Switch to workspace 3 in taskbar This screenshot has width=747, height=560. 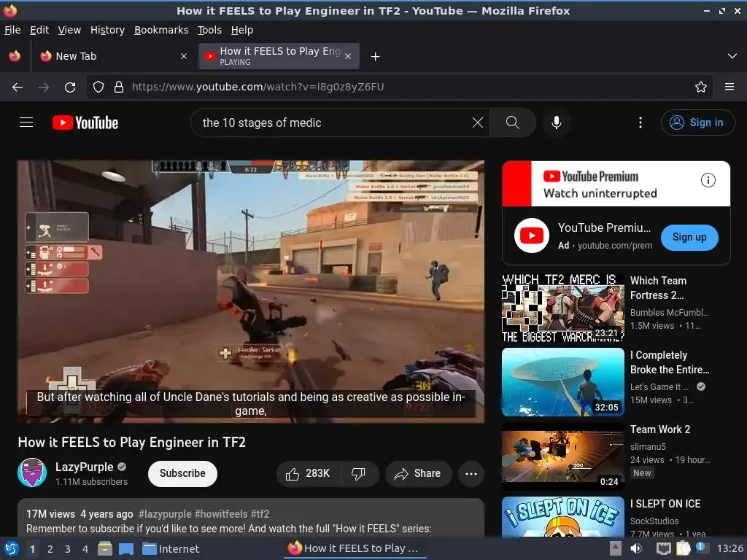(68, 549)
